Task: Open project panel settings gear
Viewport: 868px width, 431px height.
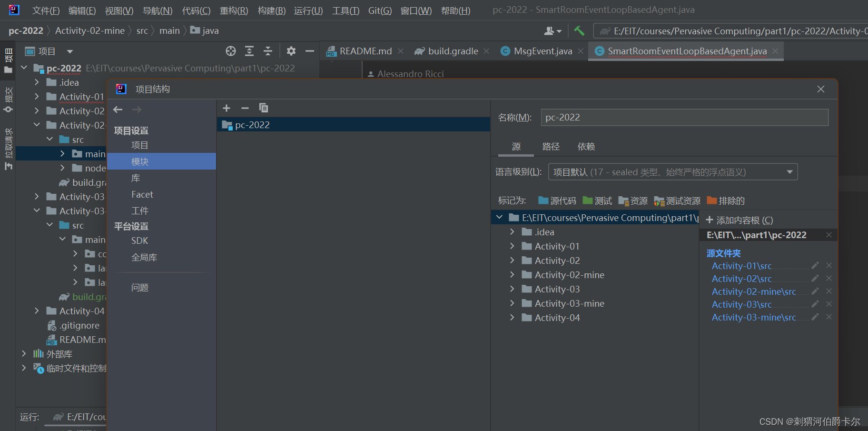Action: [x=291, y=51]
